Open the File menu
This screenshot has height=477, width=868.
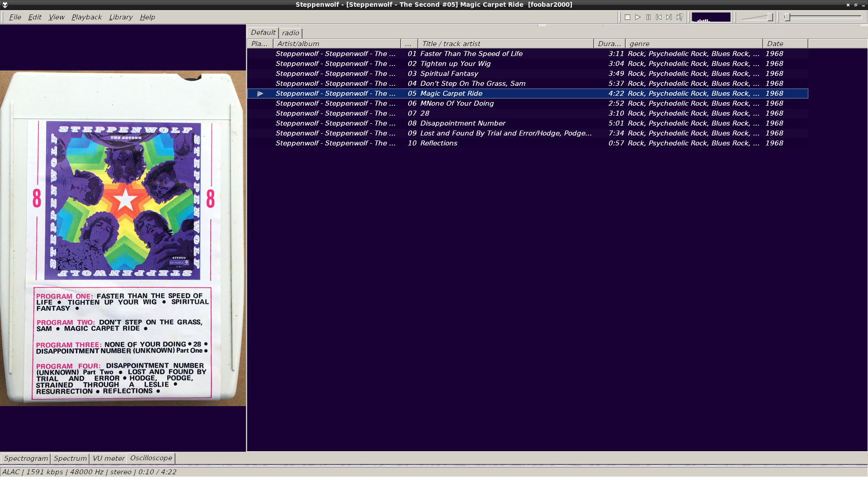pyautogui.click(x=15, y=17)
